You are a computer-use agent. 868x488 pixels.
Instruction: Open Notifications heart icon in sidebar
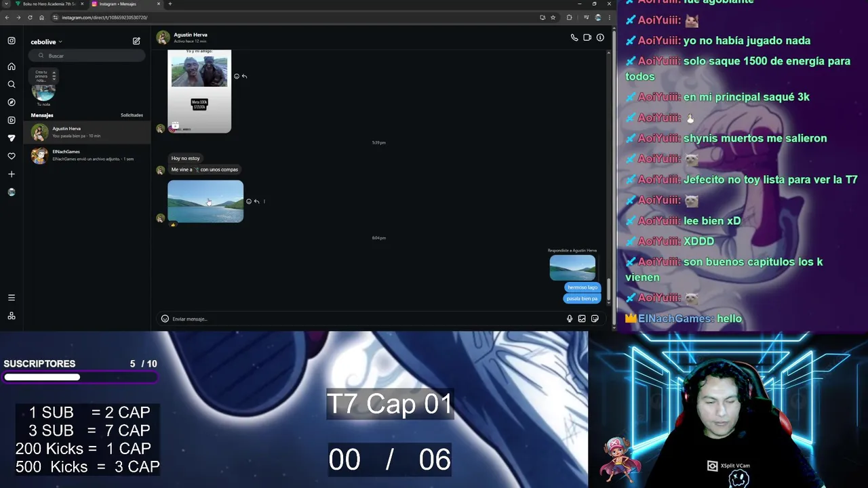(x=12, y=156)
